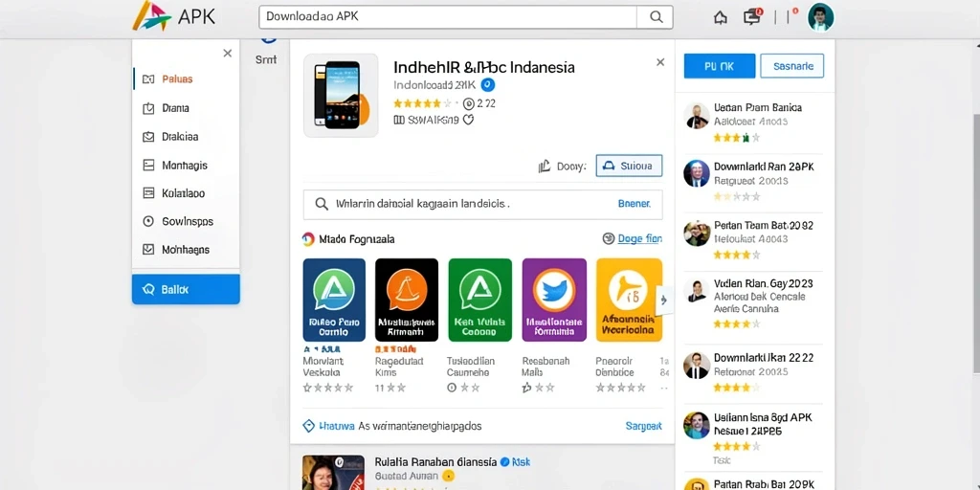The height and width of the screenshot is (490, 980).
Task: Click the magnifier search button in top bar
Action: point(655,17)
